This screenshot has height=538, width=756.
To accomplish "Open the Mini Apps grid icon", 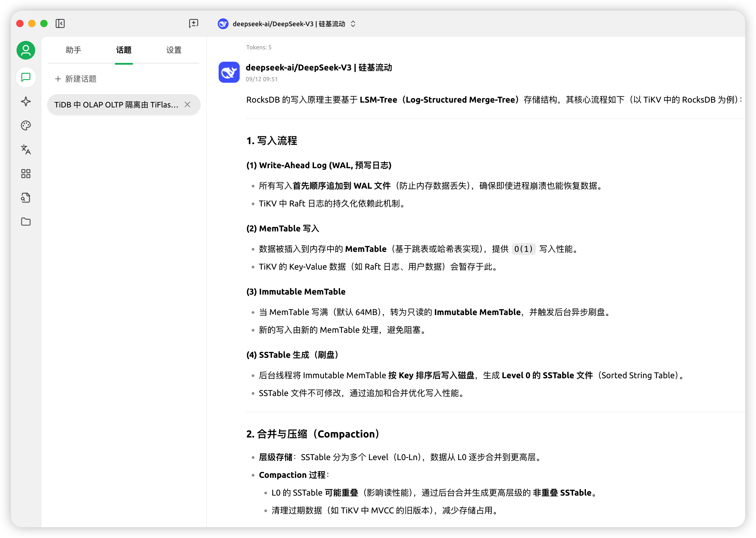I will click(x=26, y=174).
